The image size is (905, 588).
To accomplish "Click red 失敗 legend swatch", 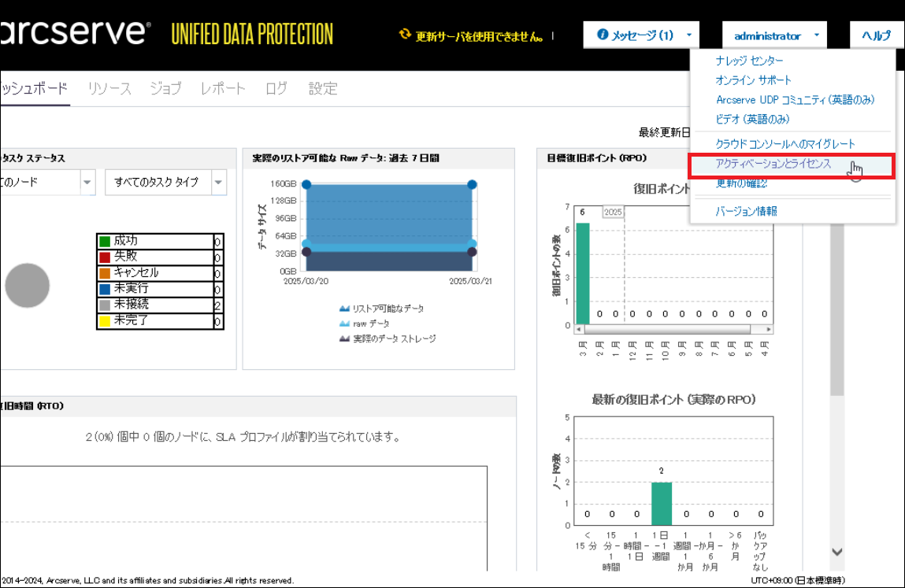I will (x=105, y=257).
